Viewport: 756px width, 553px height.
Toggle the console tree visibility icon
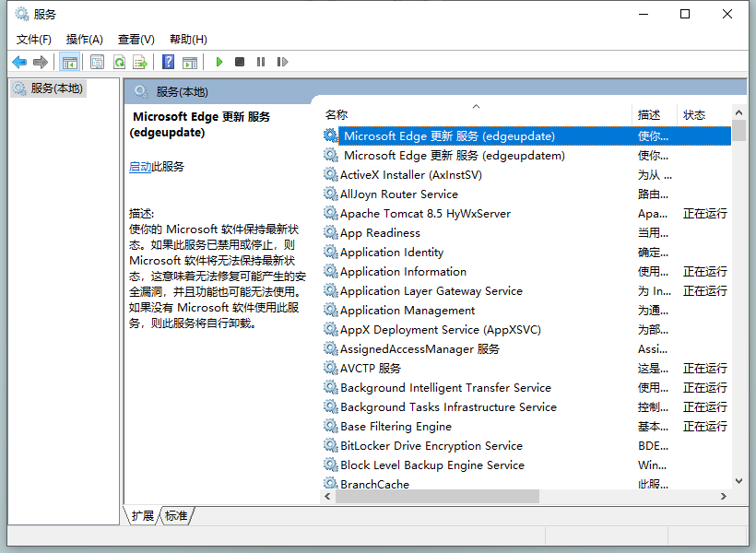(x=70, y=62)
